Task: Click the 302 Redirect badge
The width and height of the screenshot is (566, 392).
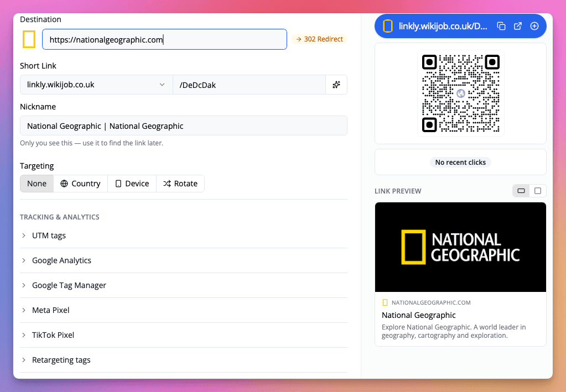Action: [x=319, y=39]
